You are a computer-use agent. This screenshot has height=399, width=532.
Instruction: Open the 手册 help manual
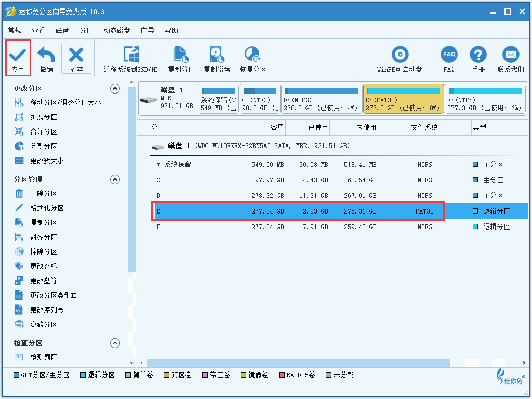pos(478,59)
